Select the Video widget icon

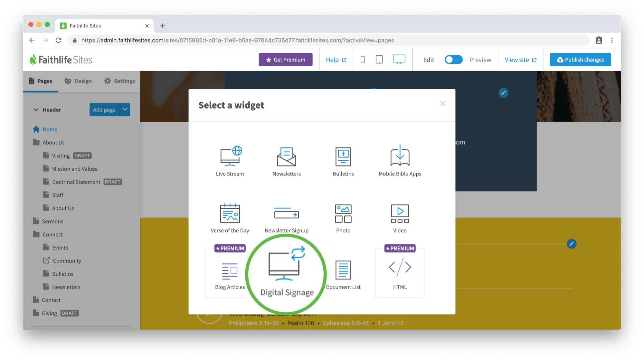[x=400, y=213]
